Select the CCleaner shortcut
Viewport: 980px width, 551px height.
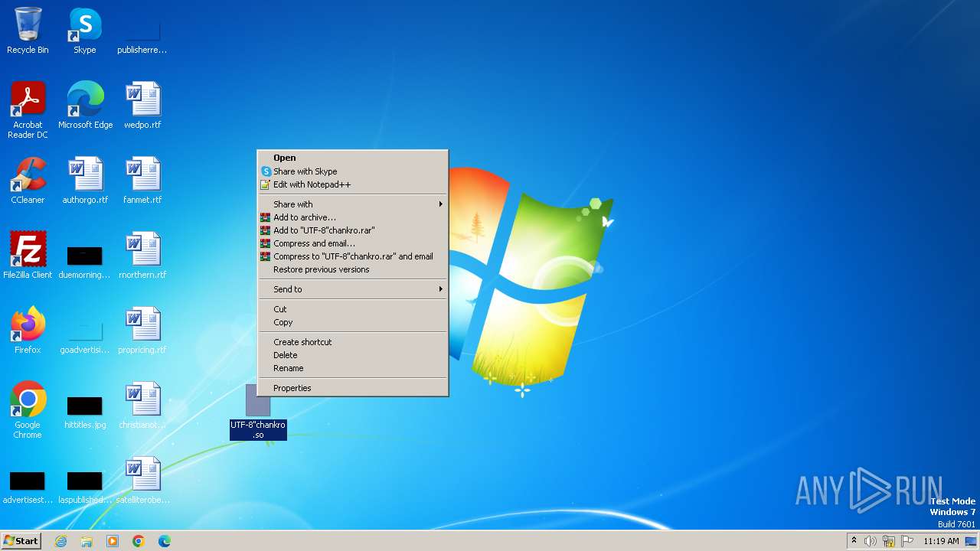coord(28,180)
